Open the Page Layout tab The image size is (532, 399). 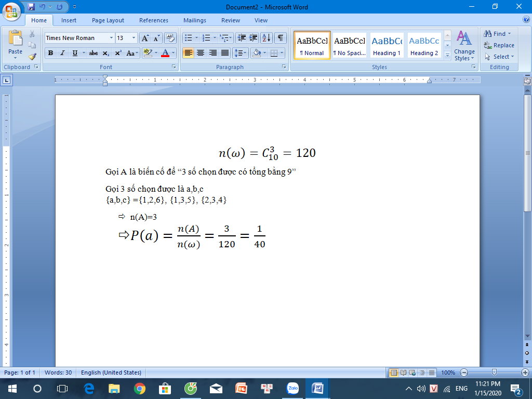(x=108, y=20)
